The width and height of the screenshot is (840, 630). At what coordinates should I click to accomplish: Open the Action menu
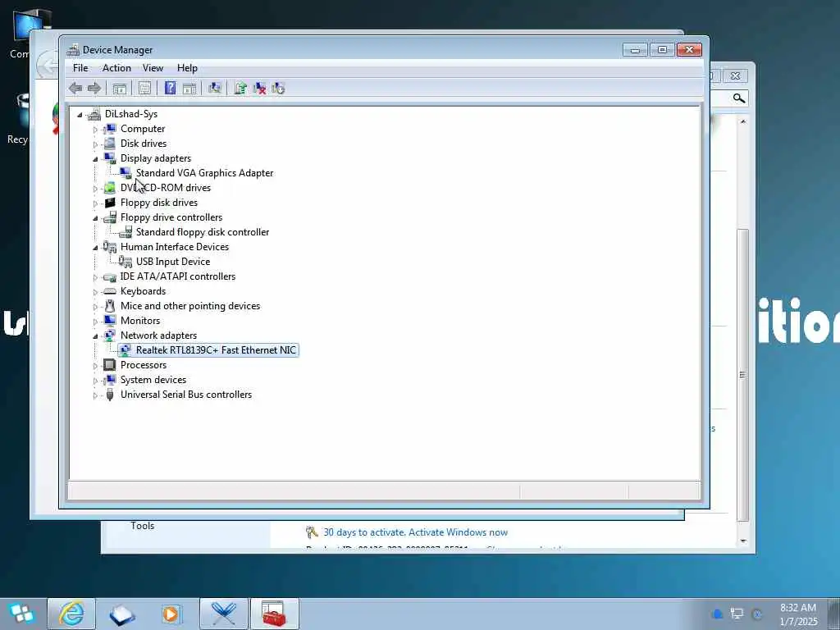click(x=116, y=68)
